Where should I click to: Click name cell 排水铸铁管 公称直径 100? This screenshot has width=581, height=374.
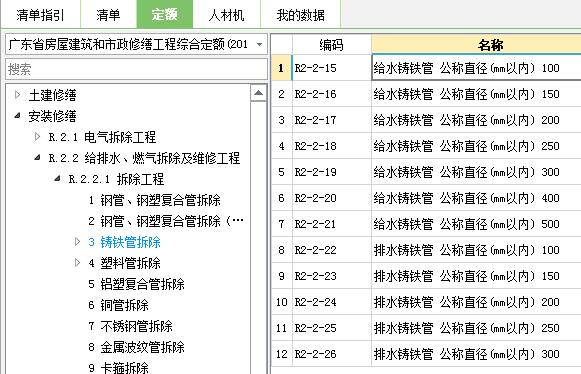point(476,250)
